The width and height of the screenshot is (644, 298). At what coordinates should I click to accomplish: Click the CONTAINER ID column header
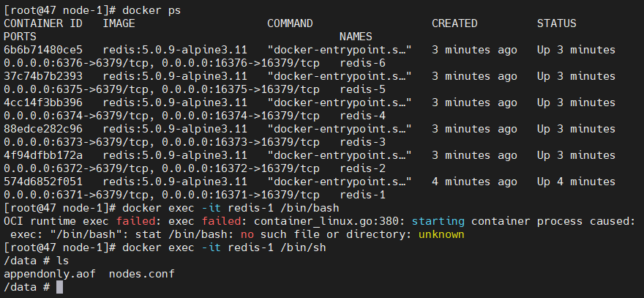[x=43, y=23]
